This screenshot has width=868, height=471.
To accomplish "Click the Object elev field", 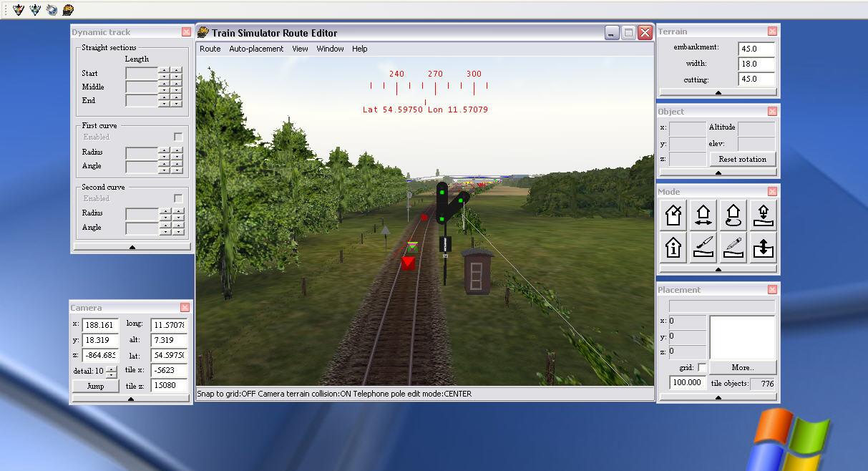I will (x=756, y=144).
